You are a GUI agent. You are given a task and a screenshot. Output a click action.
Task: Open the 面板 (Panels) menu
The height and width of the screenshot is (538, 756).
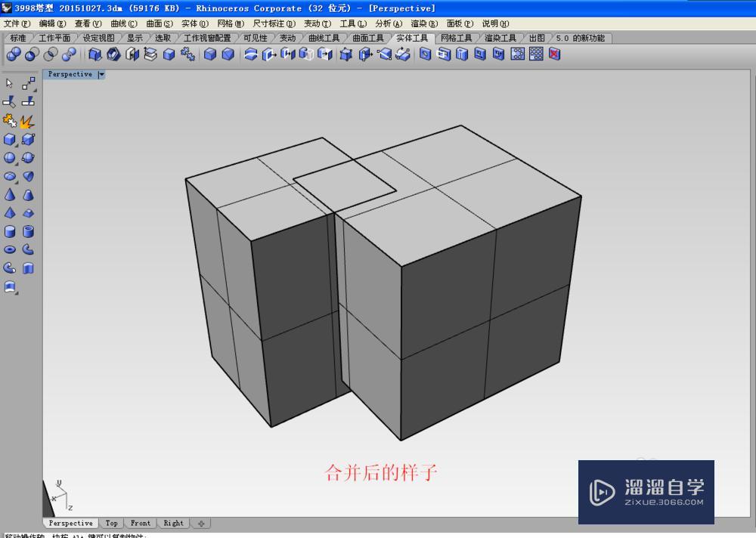point(460,23)
